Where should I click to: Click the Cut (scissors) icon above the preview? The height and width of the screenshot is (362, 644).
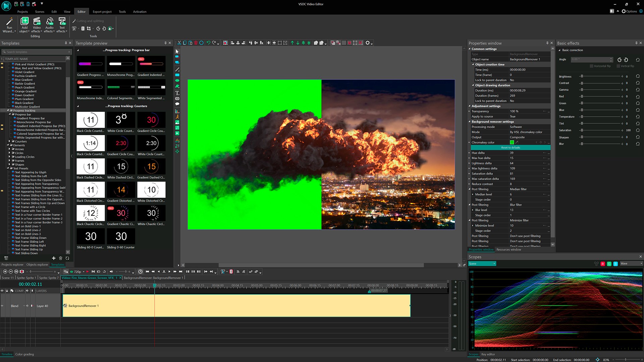pos(180,43)
